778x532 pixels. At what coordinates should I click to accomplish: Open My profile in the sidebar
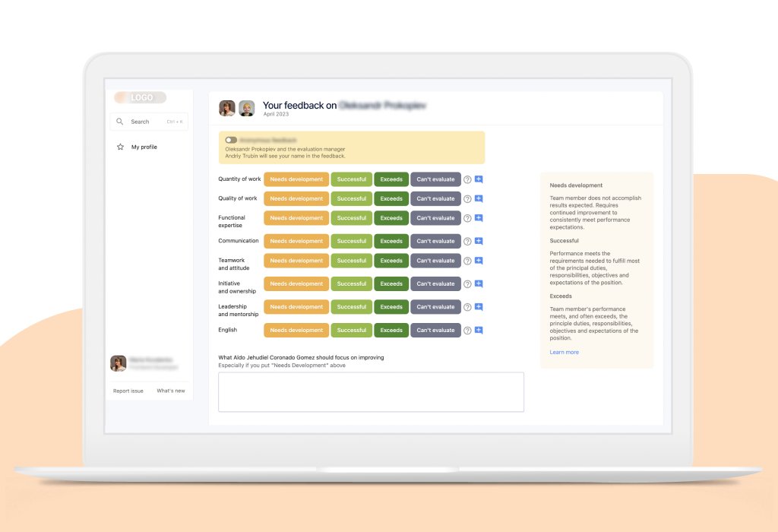(x=144, y=147)
